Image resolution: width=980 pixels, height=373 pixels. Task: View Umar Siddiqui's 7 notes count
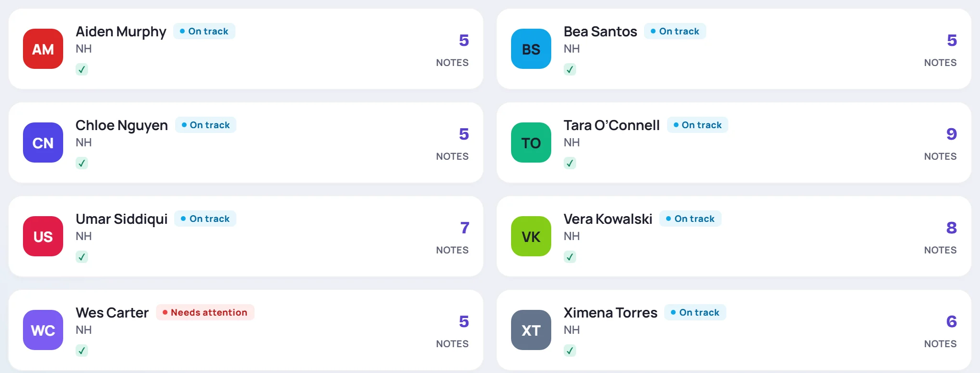(465, 228)
